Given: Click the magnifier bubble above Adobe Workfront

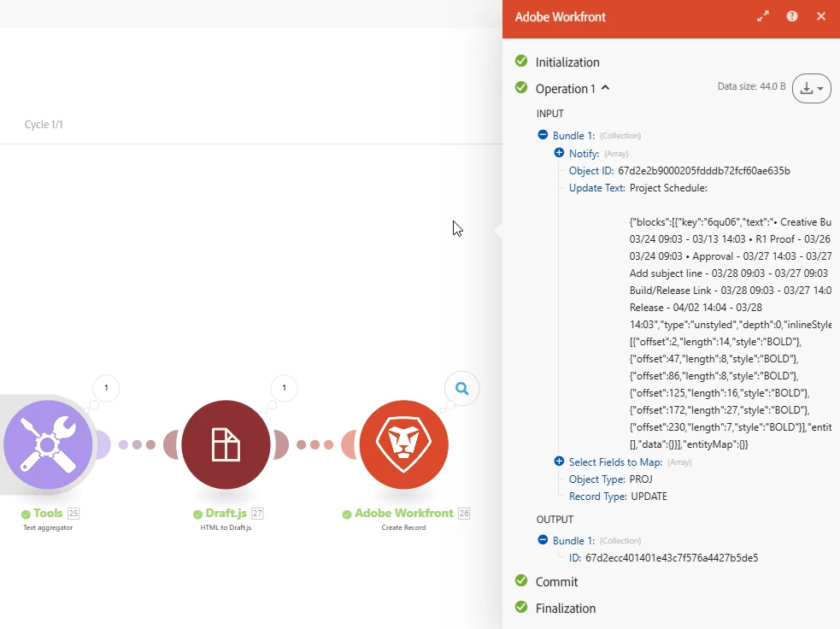Looking at the screenshot, I should click(x=461, y=389).
